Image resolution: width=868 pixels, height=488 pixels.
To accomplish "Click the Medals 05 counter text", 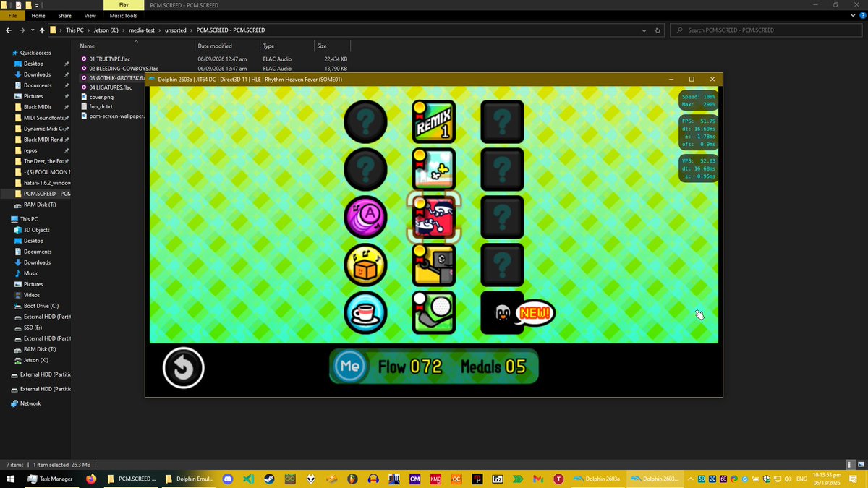I will point(493,367).
